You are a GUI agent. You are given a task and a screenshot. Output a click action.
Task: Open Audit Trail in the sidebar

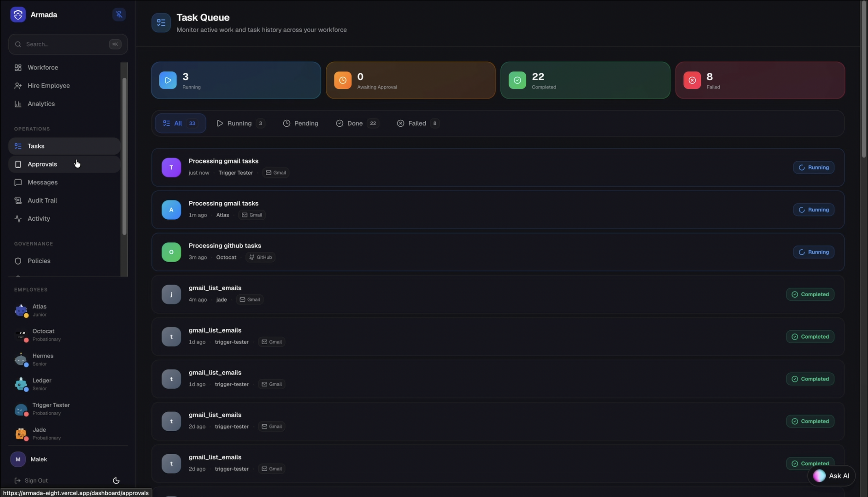tap(42, 200)
